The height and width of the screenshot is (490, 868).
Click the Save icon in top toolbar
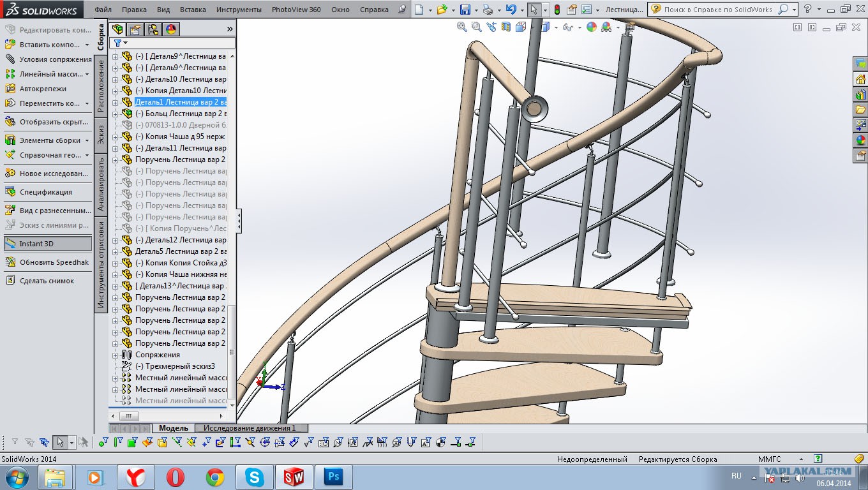point(465,10)
